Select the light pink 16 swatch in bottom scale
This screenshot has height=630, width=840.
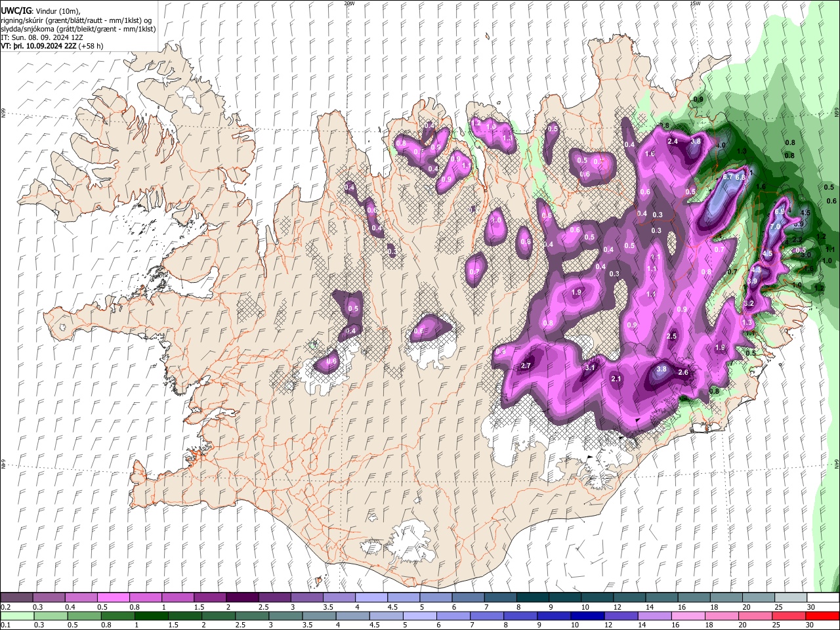(687, 616)
